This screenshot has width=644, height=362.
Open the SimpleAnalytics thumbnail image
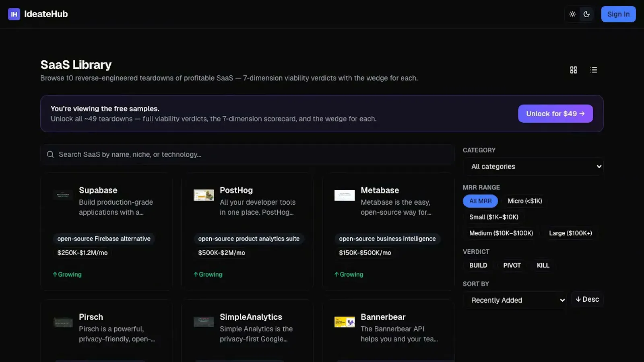[204, 322]
